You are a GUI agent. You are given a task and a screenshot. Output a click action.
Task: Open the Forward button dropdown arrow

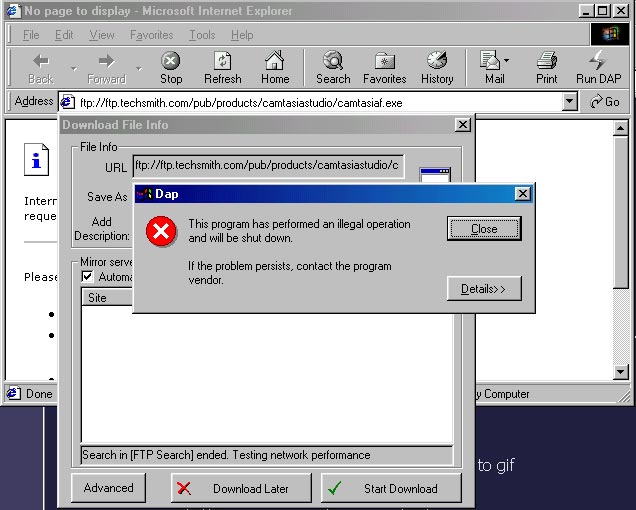tap(139, 68)
